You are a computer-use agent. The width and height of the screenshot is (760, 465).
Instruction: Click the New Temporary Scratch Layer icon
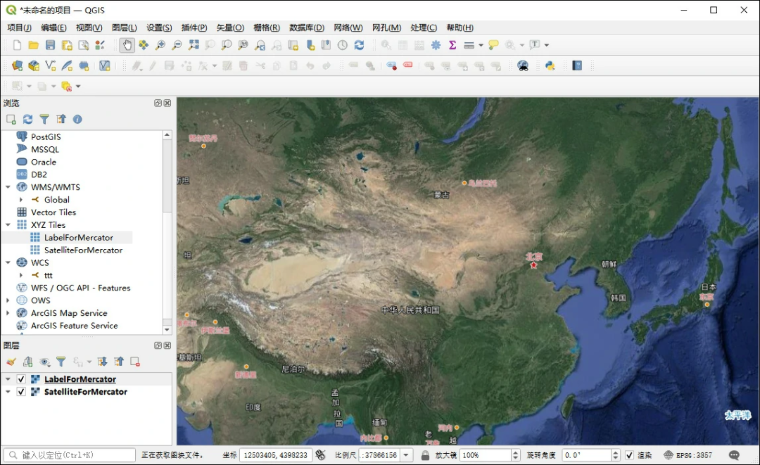point(83,65)
